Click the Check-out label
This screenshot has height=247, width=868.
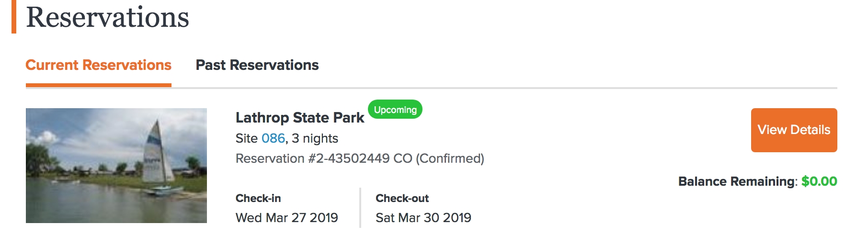[x=402, y=198]
